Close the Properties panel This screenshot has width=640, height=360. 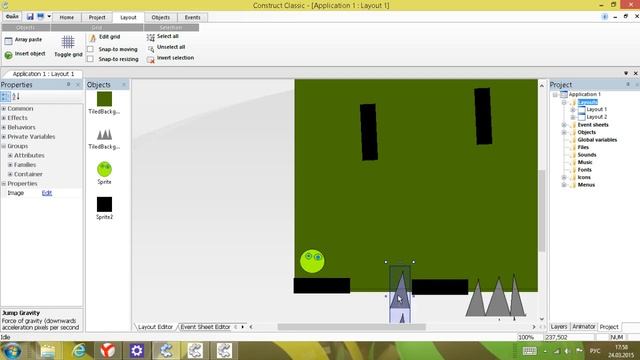point(78,84)
